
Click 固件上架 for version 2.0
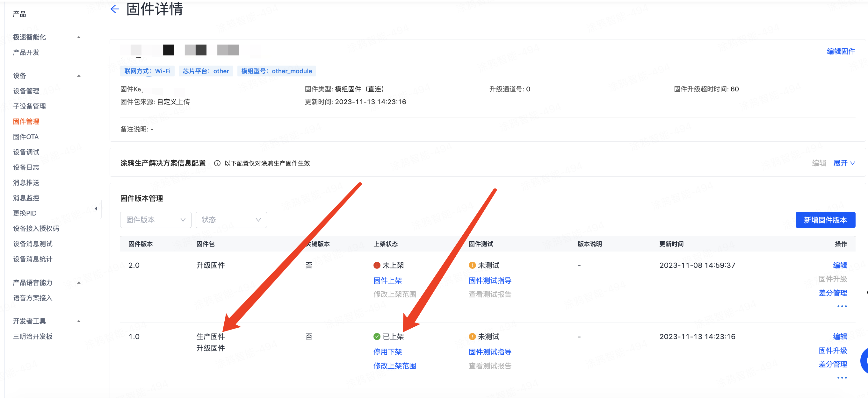[387, 281]
